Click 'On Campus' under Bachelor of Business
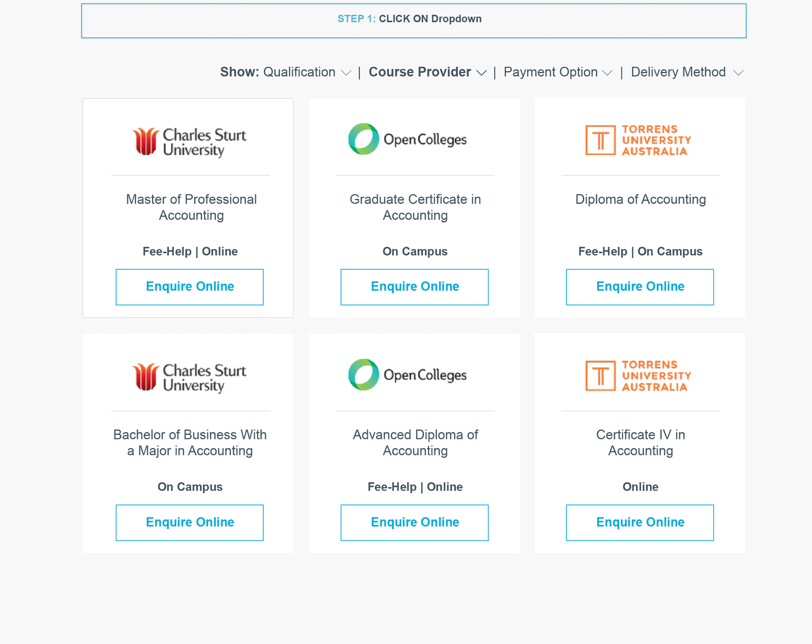Viewport: 812px width, 644px height. click(x=190, y=487)
